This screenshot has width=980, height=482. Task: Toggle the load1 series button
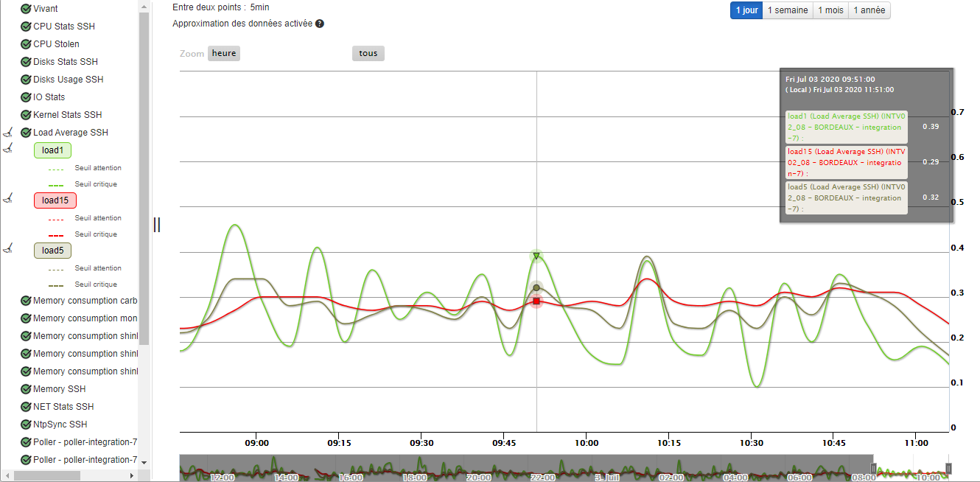pyautogui.click(x=52, y=150)
